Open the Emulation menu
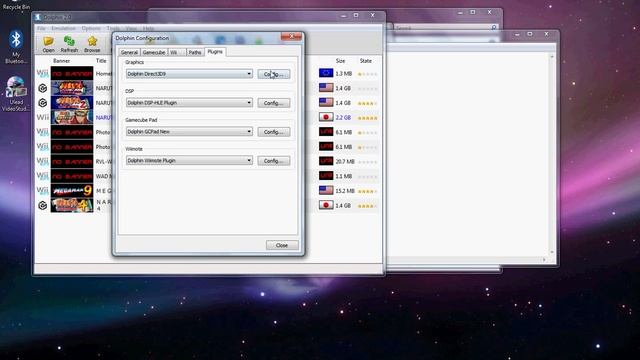 (63, 29)
